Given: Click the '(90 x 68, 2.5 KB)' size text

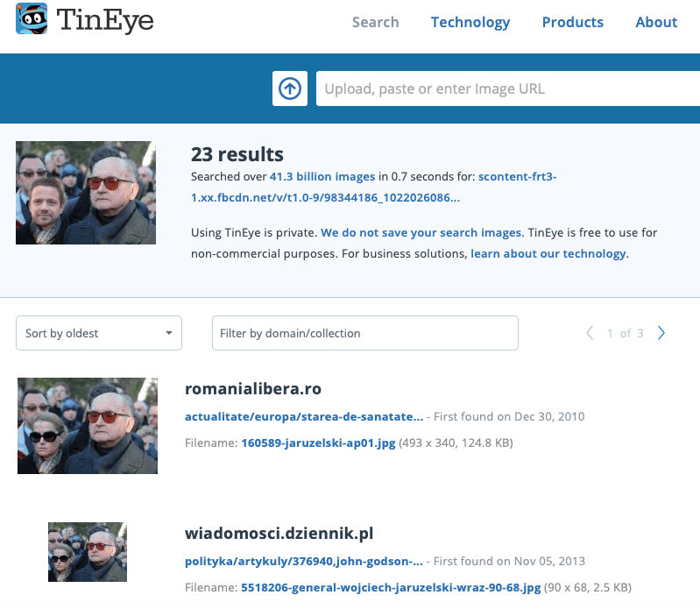Looking at the screenshot, I should tap(588, 588).
